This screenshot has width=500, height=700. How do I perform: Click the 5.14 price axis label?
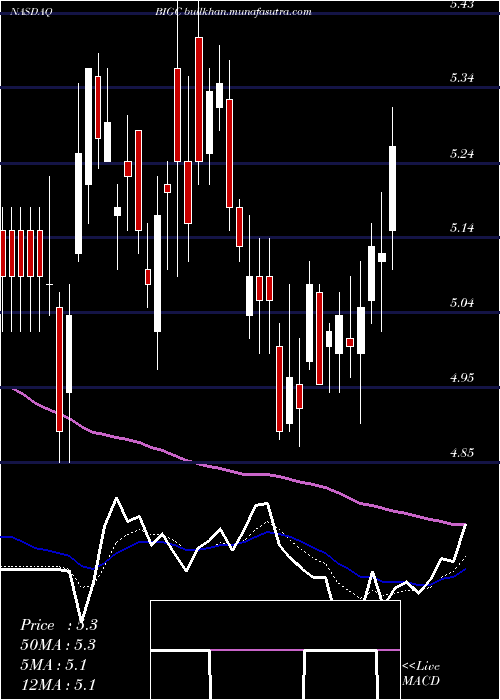[x=462, y=228]
